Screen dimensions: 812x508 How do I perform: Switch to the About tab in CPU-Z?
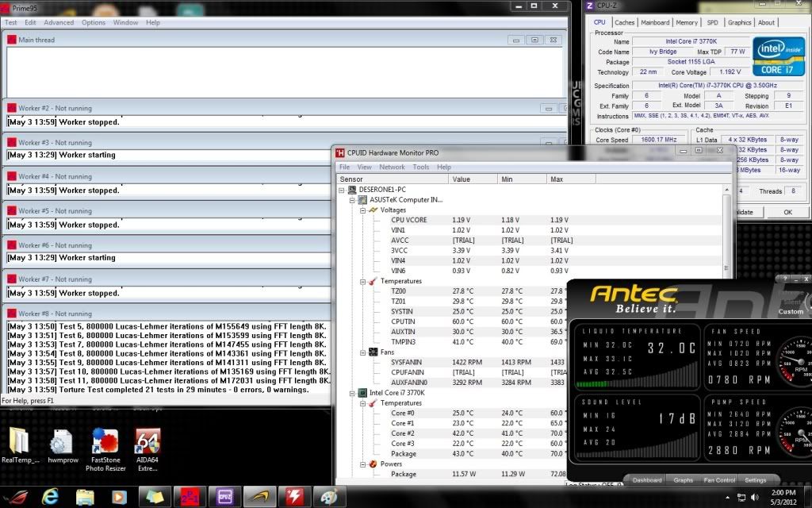click(x=766, y=22)
